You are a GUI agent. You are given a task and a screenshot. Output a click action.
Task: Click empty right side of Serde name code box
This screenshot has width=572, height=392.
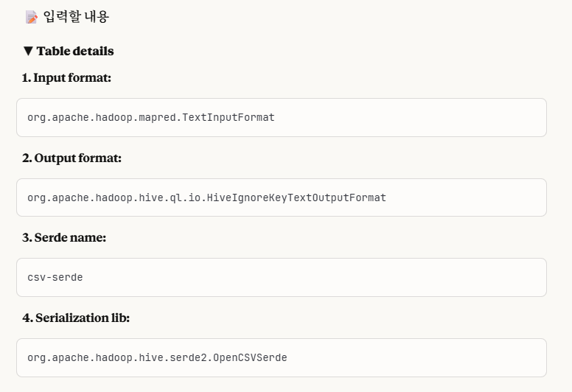point(369,278)
